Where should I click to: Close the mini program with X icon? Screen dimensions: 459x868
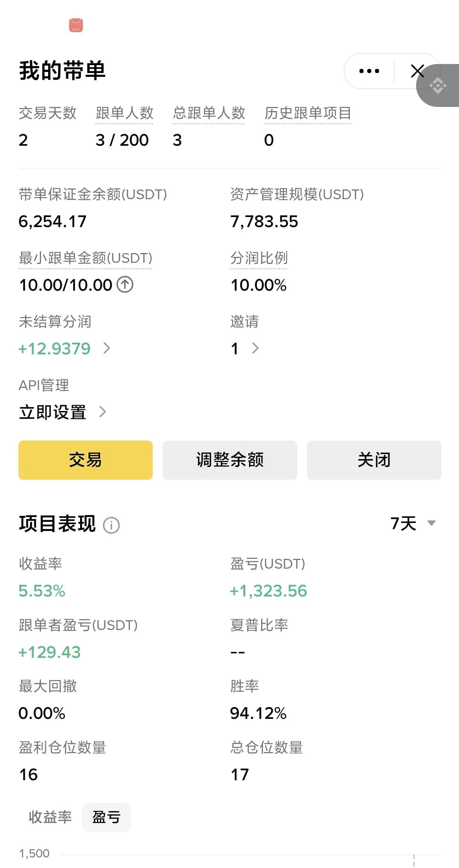tap(417, 71)
